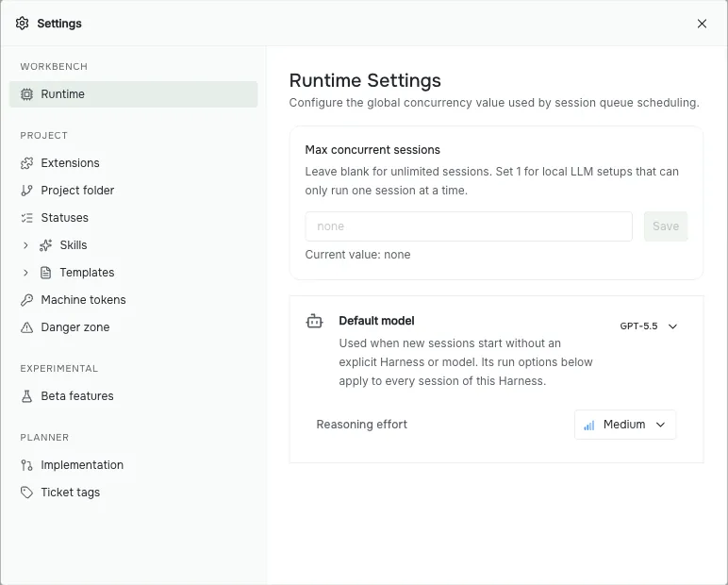Click the Implementation planner icon
This screenshot has height=585, width=728.
click(27, 465)
